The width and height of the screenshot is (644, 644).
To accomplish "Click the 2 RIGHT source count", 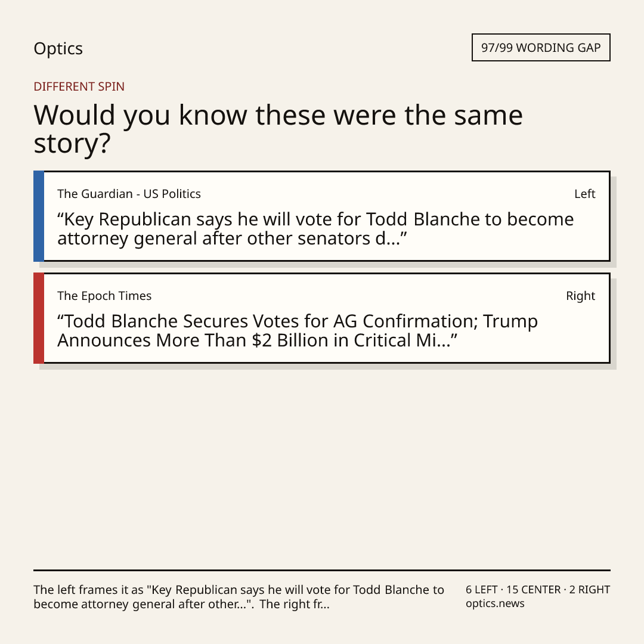I will coord(589,590).
